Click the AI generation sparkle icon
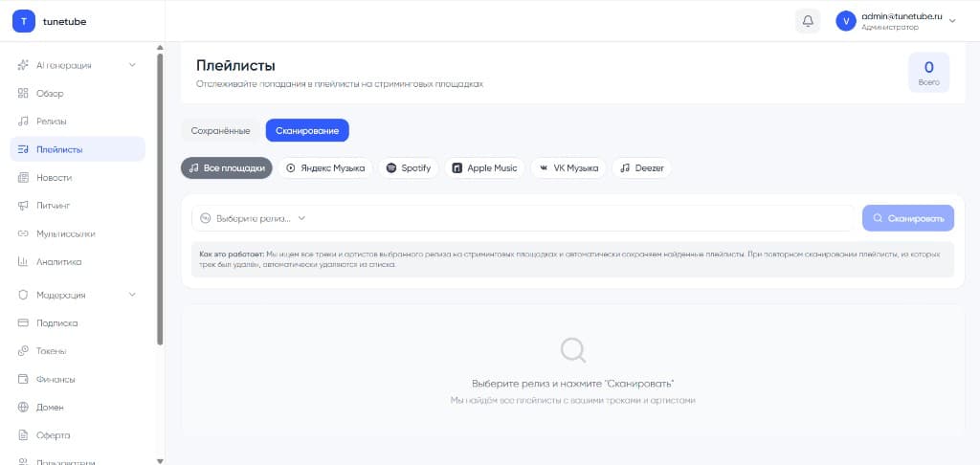This screenshot has width=980, height=465. 23,65
